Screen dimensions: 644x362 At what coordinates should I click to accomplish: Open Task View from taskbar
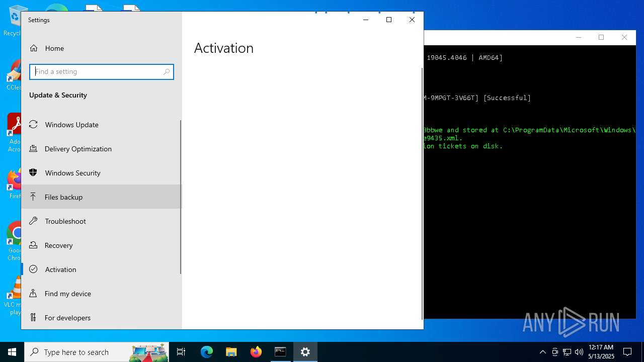[x=181, y=352]
